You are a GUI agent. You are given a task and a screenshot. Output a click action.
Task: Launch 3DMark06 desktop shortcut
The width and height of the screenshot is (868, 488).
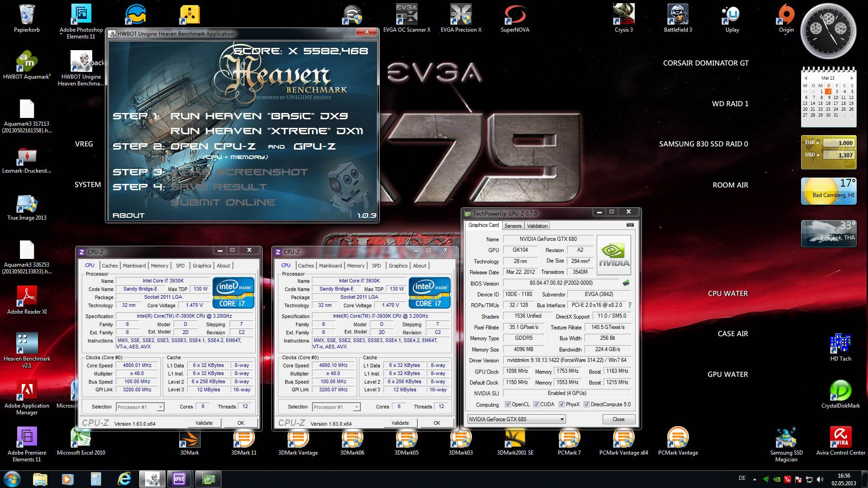[352, 442]
